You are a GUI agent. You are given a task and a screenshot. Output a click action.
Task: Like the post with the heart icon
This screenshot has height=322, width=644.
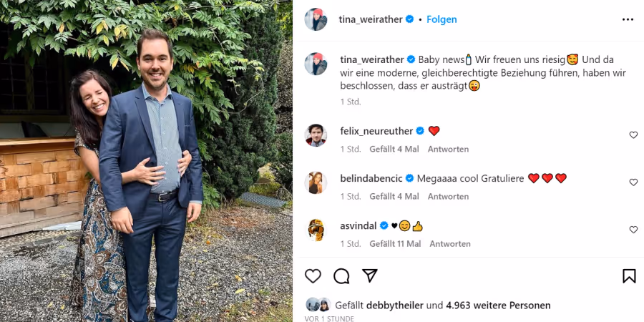(313, 276)
